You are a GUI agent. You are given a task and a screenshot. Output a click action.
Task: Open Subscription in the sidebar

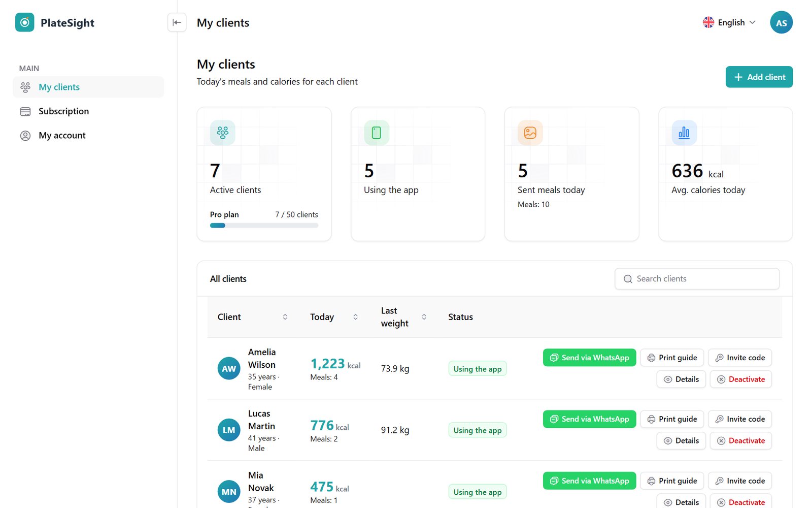88,111
